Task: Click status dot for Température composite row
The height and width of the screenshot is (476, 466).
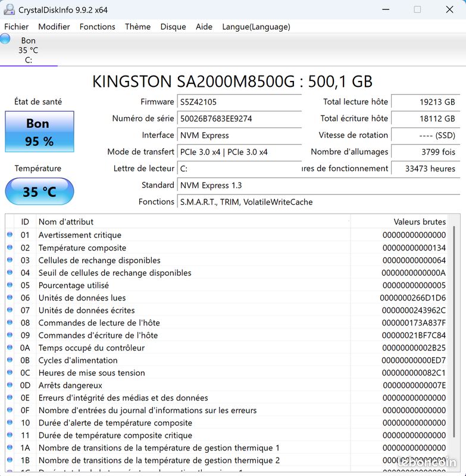Action: pos(10,247)
